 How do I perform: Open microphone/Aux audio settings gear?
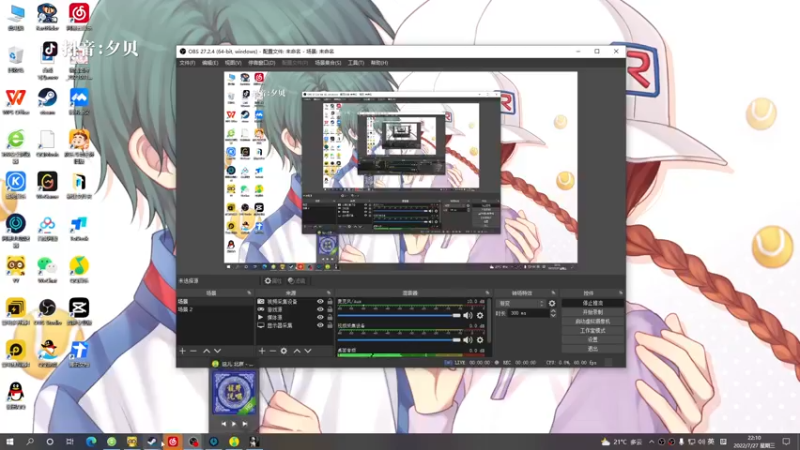(x=480, y=316)
